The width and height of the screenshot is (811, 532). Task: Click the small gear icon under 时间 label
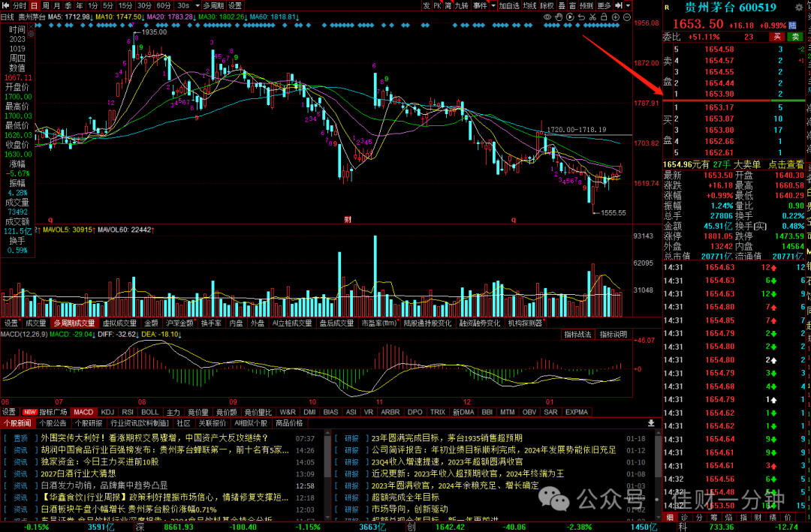(x=31, y=34)
